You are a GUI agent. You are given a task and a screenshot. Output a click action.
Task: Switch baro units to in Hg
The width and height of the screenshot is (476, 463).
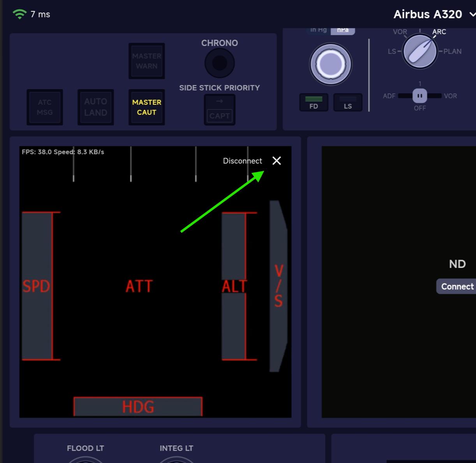318,30
